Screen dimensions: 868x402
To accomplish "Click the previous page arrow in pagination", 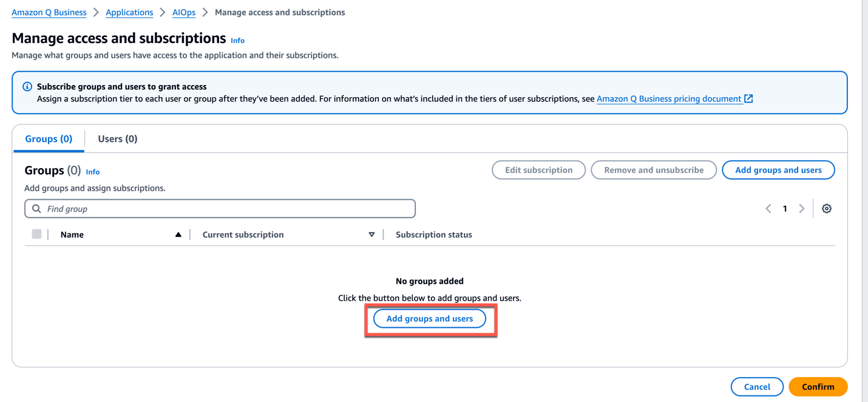I will (768, 208).
